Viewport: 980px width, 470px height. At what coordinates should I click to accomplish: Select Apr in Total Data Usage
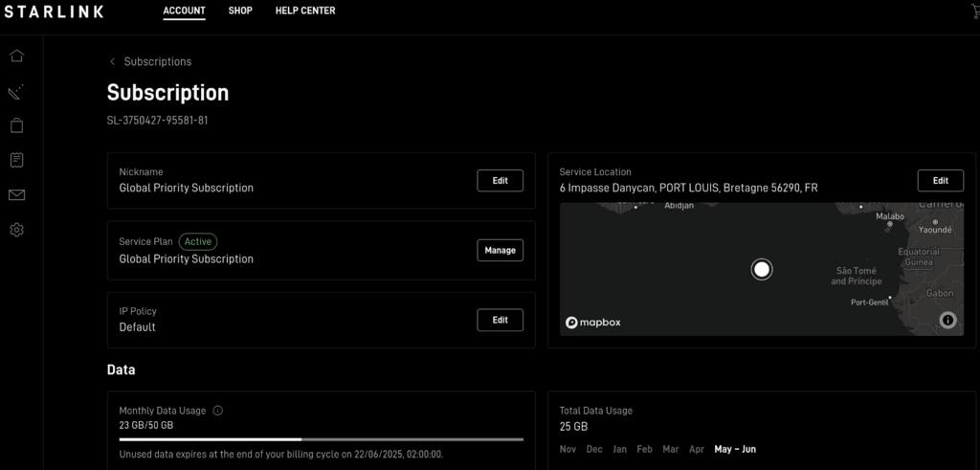[x=697, y=449]
